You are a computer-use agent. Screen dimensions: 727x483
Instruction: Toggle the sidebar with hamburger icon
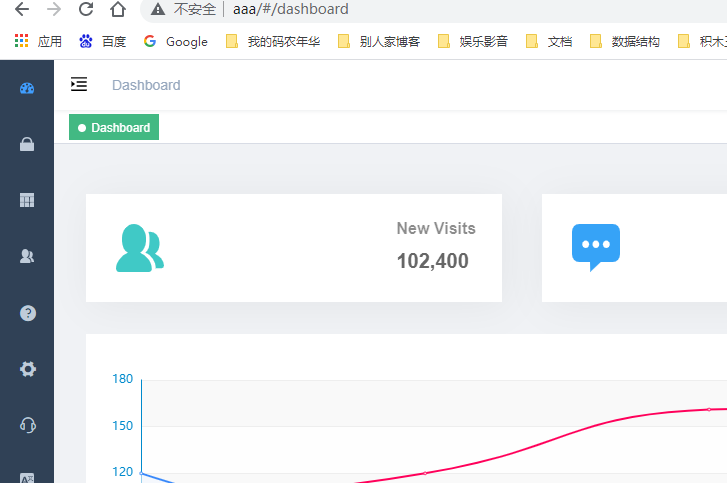click(x=79, y=84)
